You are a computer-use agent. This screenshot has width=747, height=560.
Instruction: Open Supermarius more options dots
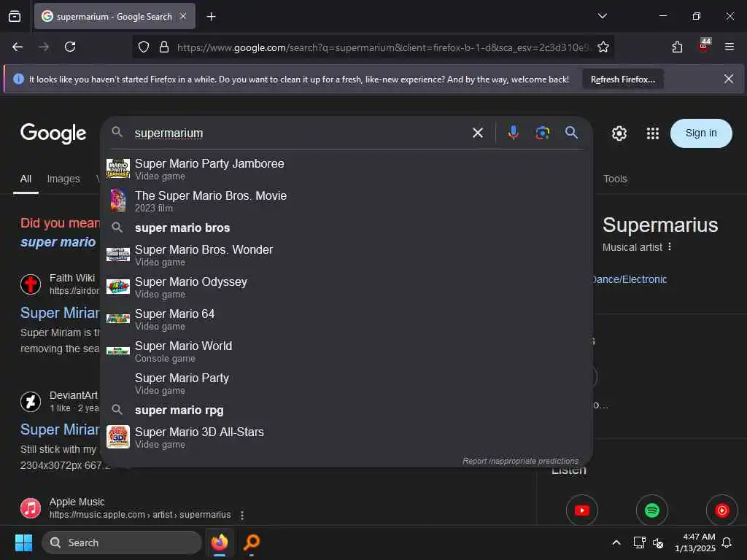(670, 246)
